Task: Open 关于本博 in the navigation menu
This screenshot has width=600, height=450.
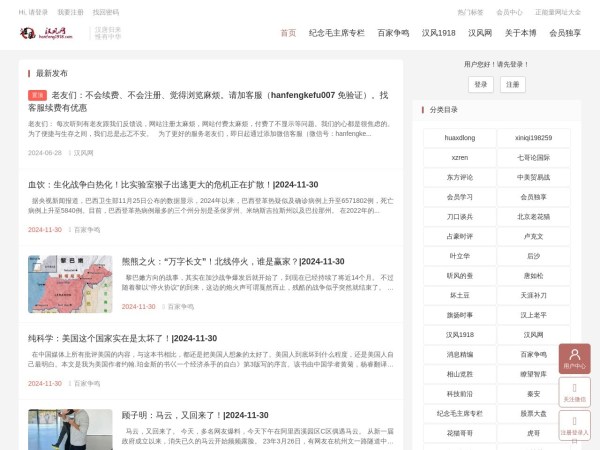Action: pos(520,33)
